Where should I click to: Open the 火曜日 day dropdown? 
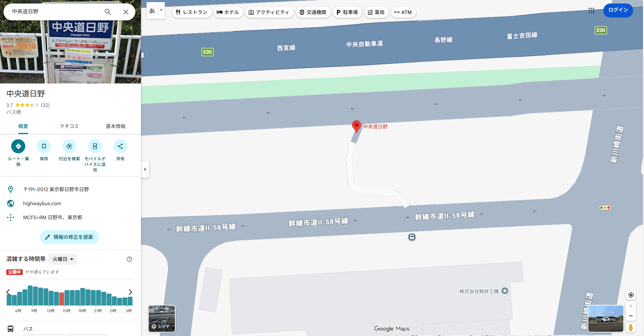click(63, 259)
